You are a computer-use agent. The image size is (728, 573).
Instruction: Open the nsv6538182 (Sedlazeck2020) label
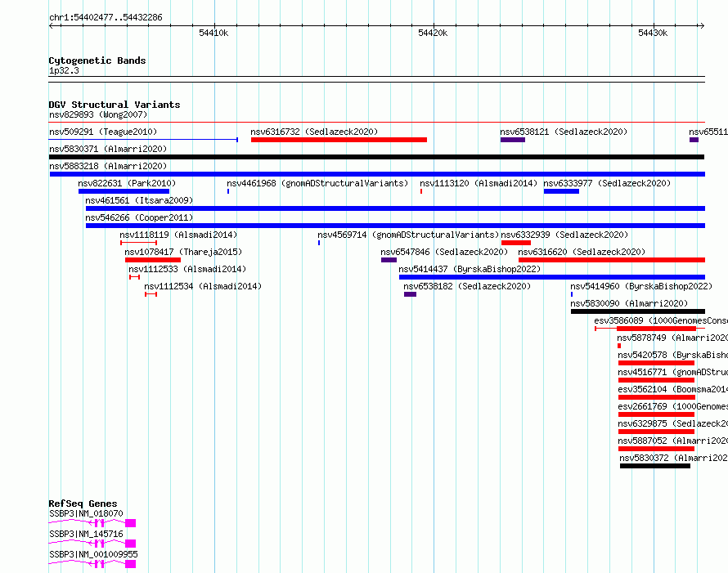click(467, 286)
